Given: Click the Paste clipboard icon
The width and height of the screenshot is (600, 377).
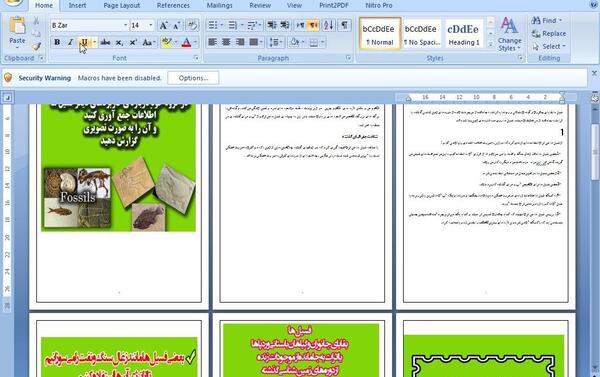Looking at the screenshot, I should [x=17, y=26].
